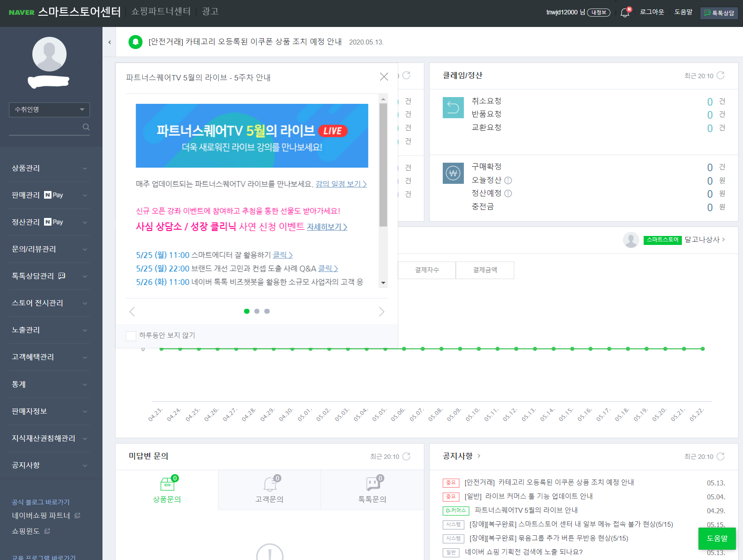The width and height of the screenshot is (743, 560).
Task: Expand 스토어 전시관리 menu
Action: [x=49, y=303]
